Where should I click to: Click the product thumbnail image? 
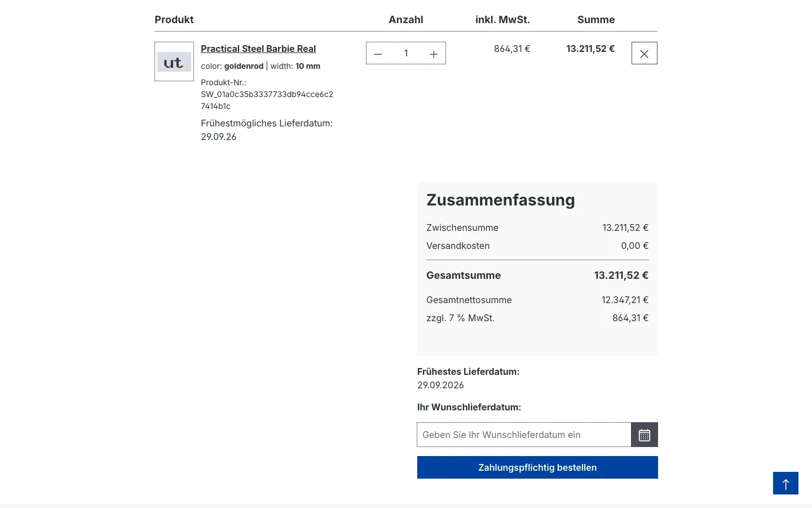[174, 62]
